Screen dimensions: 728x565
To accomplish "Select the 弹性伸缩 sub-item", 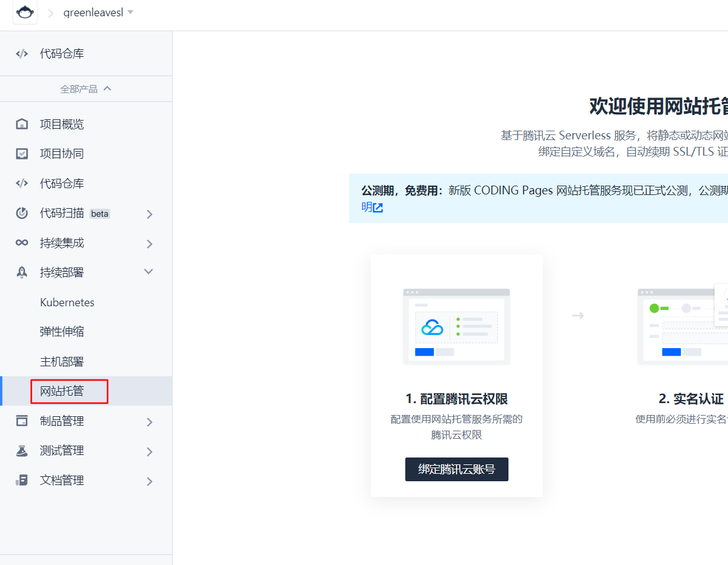I will click(62, 332).
